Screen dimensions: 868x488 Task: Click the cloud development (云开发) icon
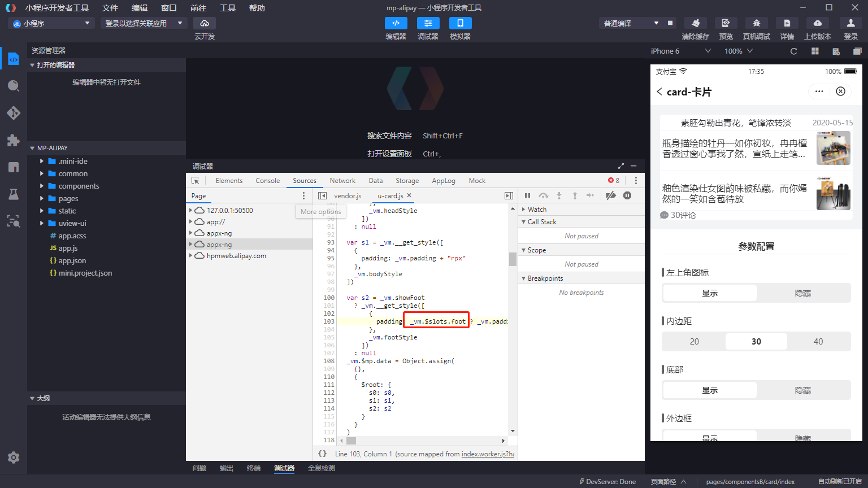tap(205, 23)
